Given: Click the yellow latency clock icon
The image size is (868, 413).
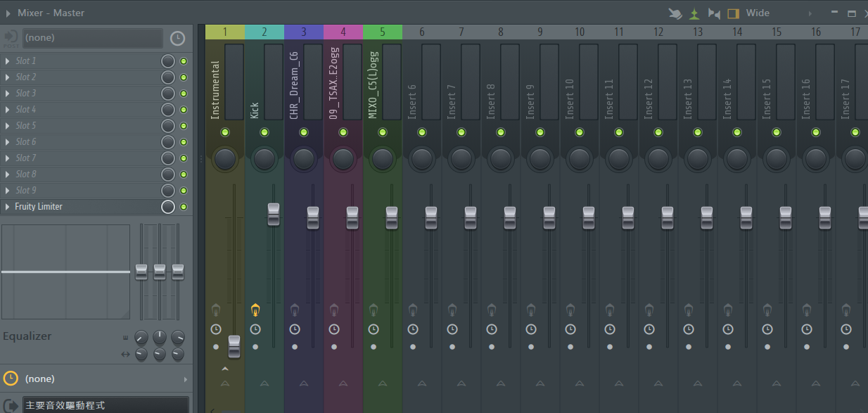Looking at the screenshot, I should pos(11,379).
